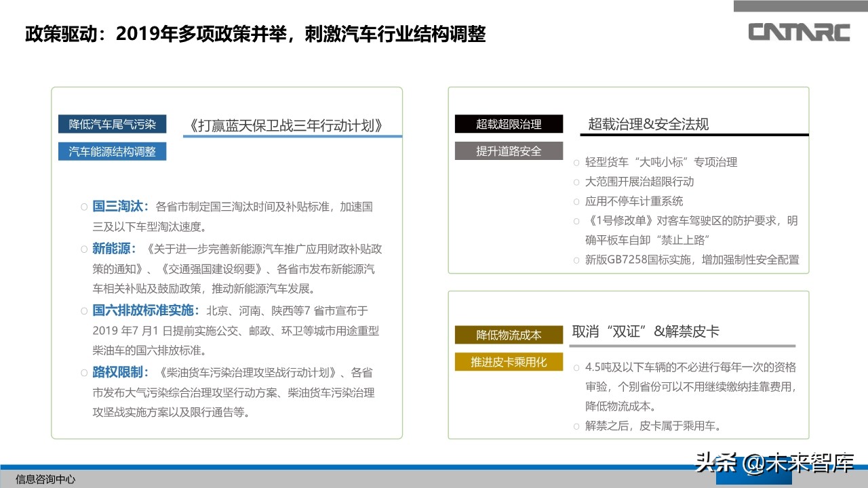The image size is (868, 488).
Task: Click the 推进皮卡乘用化 gold tag
Action: (509, 362)
